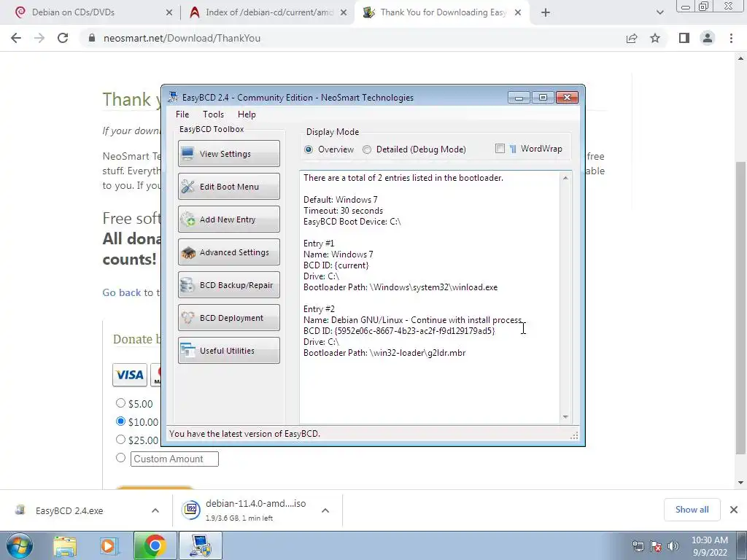Open Chrome profile avatar
The image size is (747, 560).
708,38
